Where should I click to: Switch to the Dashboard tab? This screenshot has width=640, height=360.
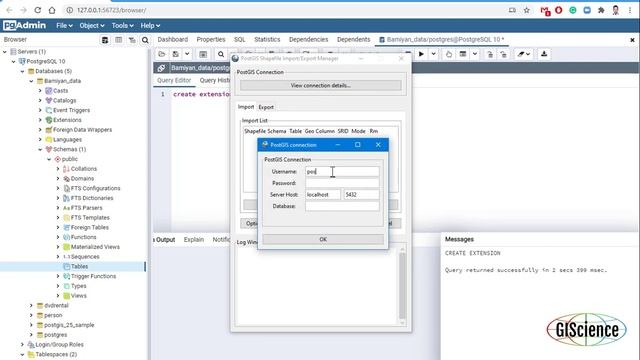[173, 40]
